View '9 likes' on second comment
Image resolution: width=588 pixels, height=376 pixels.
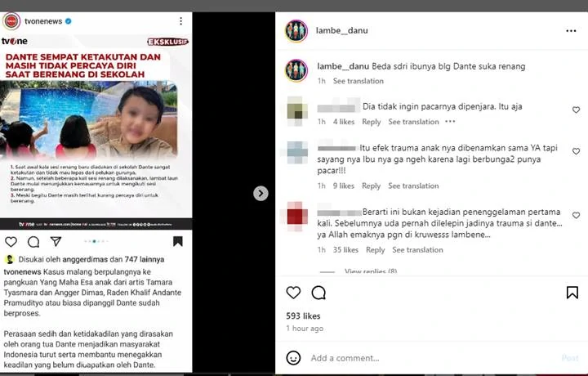point(344,186)
